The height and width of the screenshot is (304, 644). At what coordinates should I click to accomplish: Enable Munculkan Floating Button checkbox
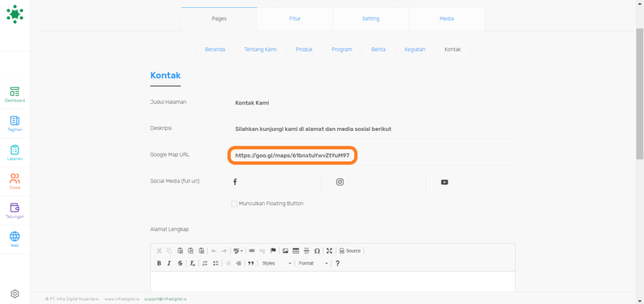[x=234, y=203]
